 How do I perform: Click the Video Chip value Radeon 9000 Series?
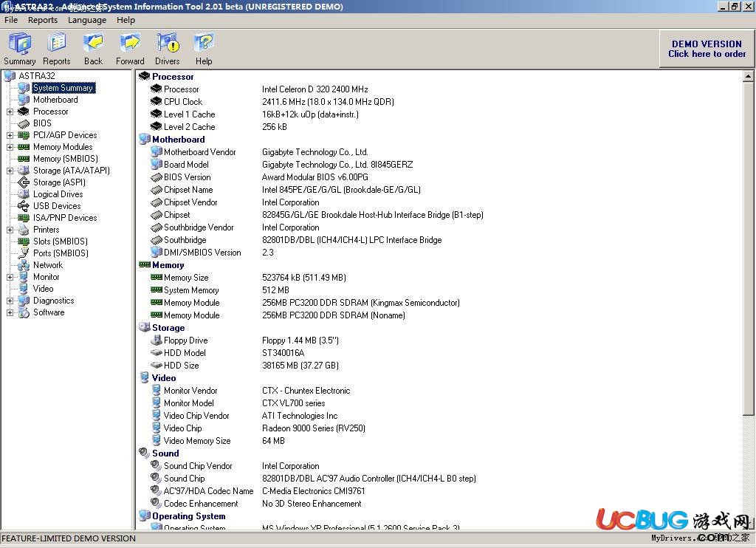point(313,428)
